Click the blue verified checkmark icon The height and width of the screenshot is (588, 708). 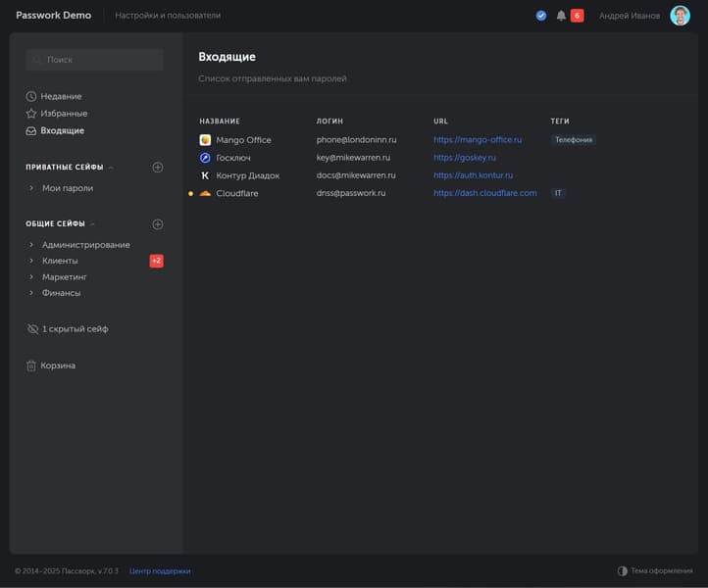coord(541,16)
